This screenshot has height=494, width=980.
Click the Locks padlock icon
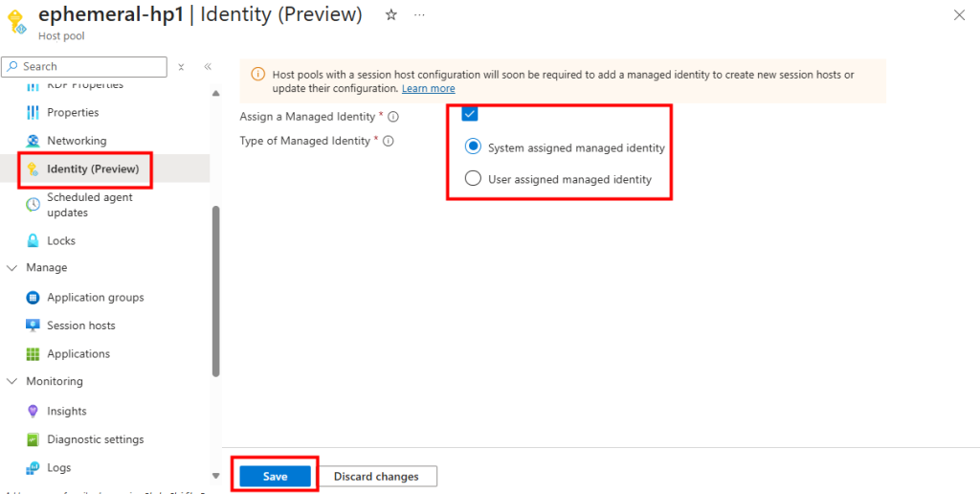tap(33, 240)
